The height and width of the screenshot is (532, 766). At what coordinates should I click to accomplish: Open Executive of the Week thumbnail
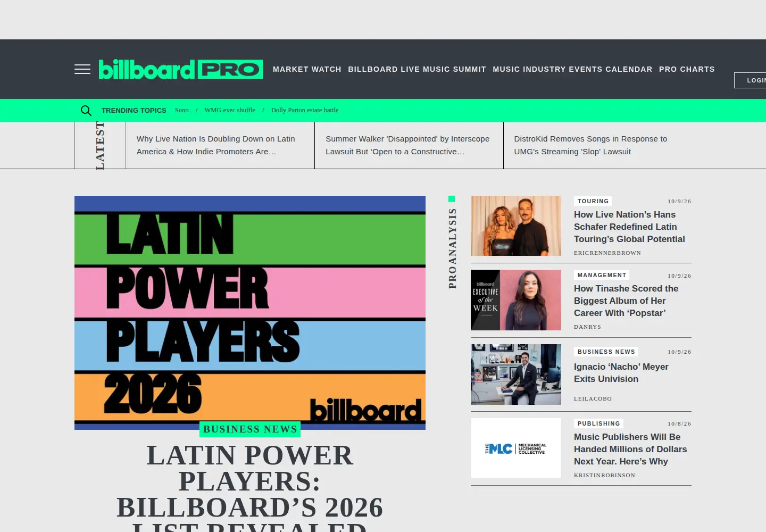click(x=516, y=300)
